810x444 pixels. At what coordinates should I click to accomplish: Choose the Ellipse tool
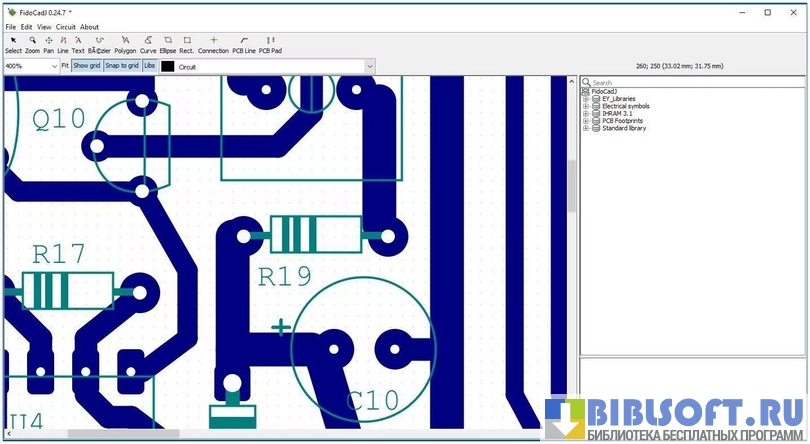[167, 44]
